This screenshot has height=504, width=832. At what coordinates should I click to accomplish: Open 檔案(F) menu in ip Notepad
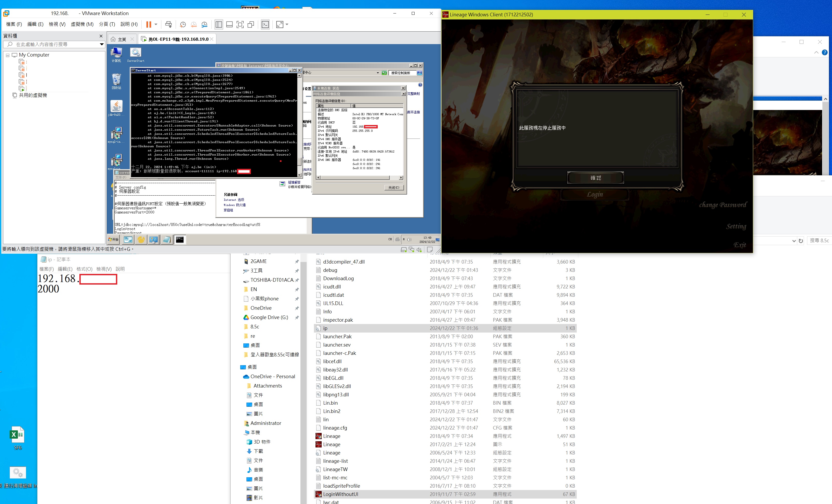click(46, 269)
